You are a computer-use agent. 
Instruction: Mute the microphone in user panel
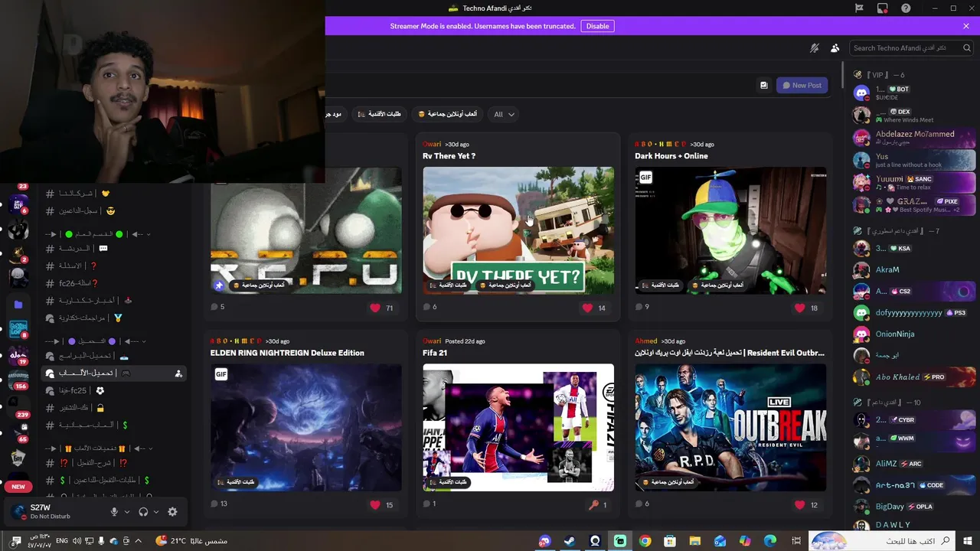click(114, 512)
